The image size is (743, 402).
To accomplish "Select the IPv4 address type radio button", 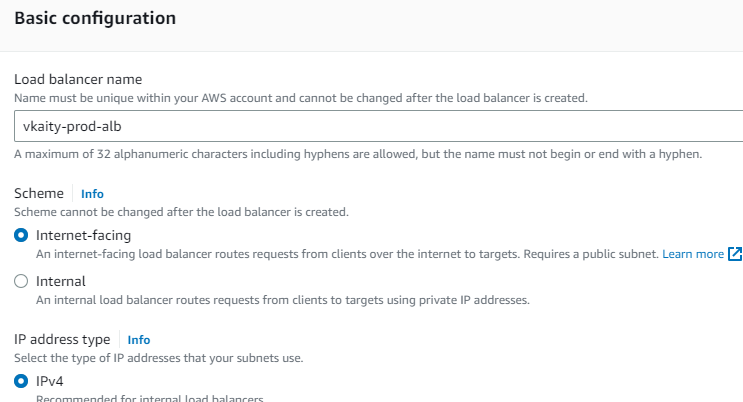I will [x=21, y=381].
